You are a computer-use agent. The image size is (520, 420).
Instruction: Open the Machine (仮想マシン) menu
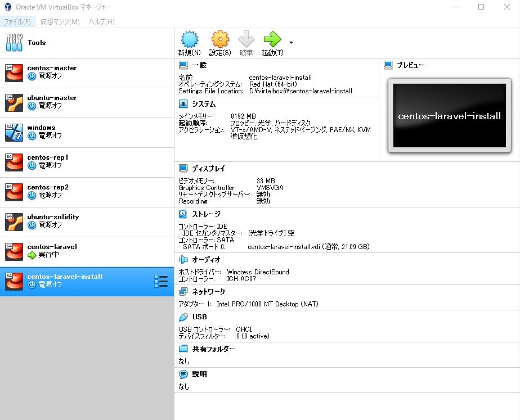tap(60, 21)
